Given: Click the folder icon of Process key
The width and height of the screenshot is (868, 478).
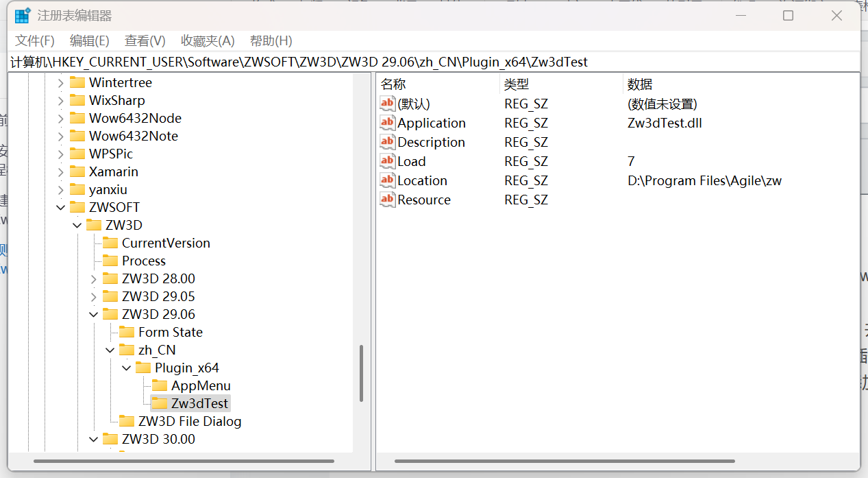Looking at the screenshot, I should coord(110,261).
